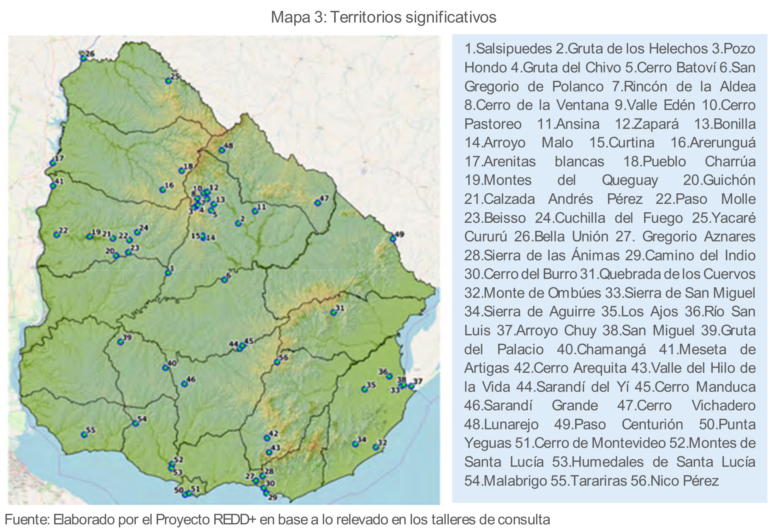
Task: Select the marker labeled 49
Action: click(x=393, y=239)
